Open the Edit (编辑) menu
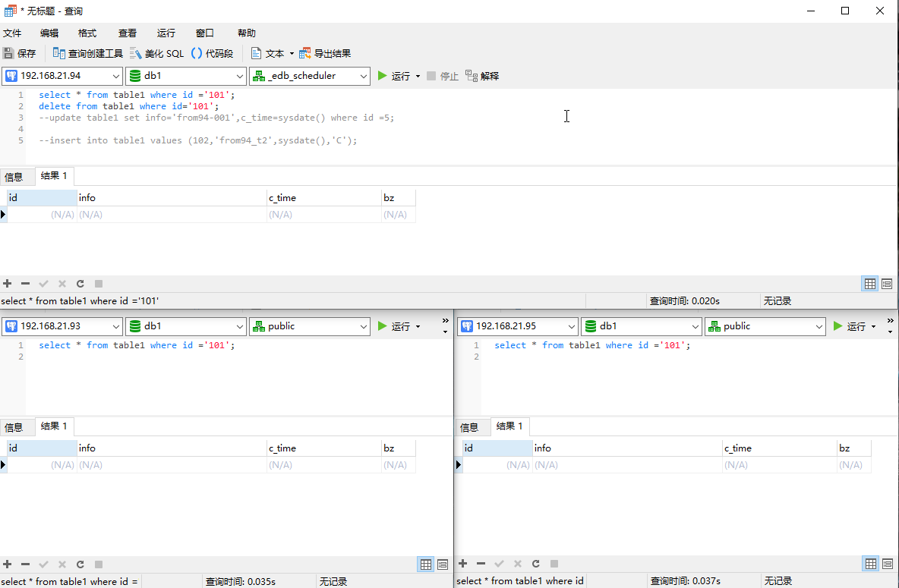899x588 pixels. pyautogui.click(x=49, y=33)
